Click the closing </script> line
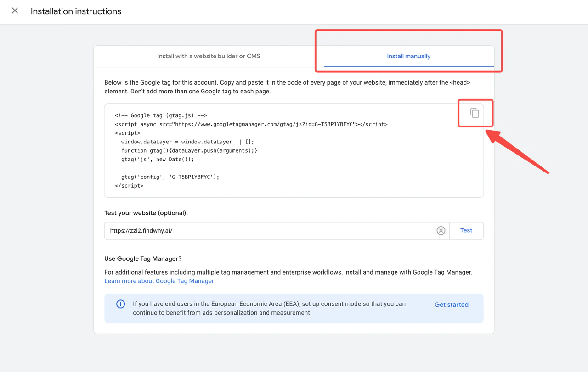Image resolution: width=588 pixels, height=372 pixels. [x=129, y=186]
